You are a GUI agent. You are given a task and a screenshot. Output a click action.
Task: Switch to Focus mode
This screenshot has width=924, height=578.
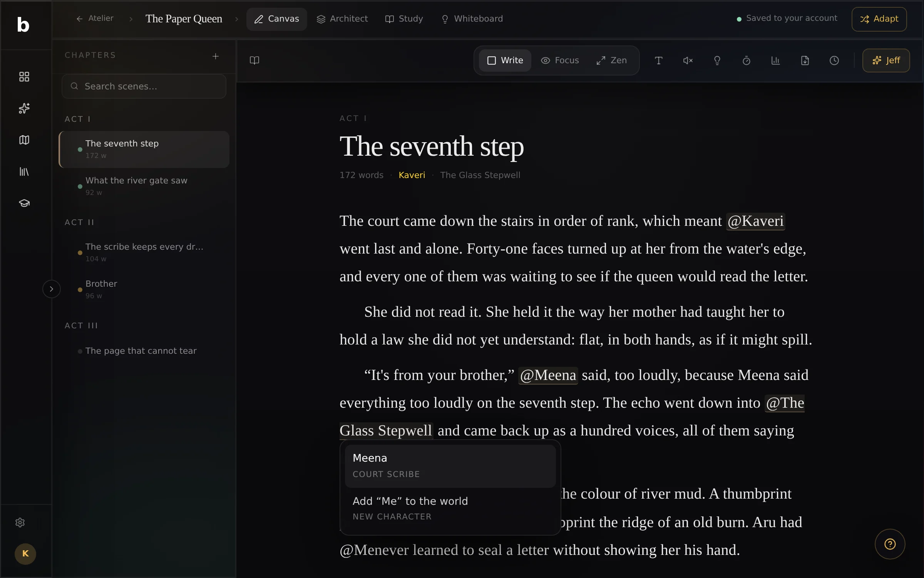[560, 60]
